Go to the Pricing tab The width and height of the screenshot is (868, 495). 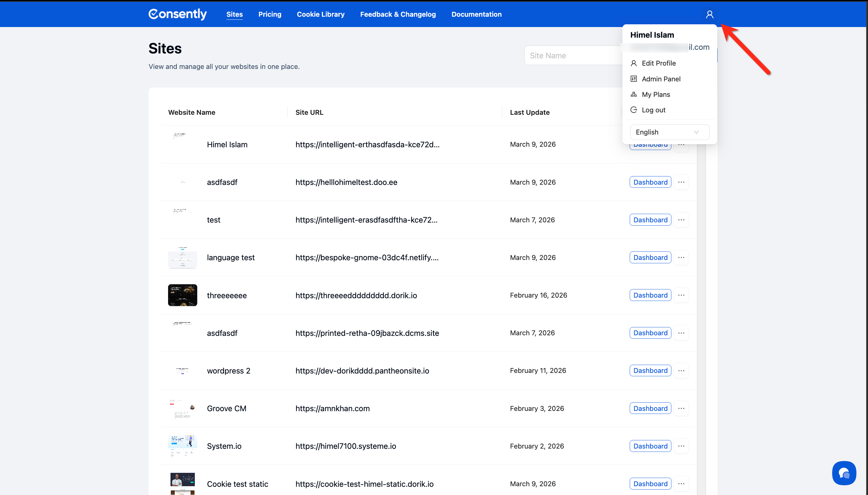[270, 14]
